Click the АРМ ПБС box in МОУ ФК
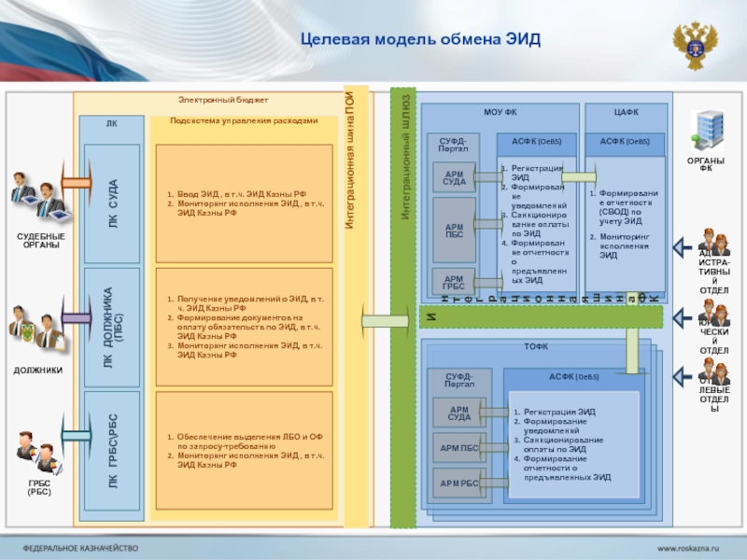Viewport: 747px width, 560px height. tap(454, 230)
